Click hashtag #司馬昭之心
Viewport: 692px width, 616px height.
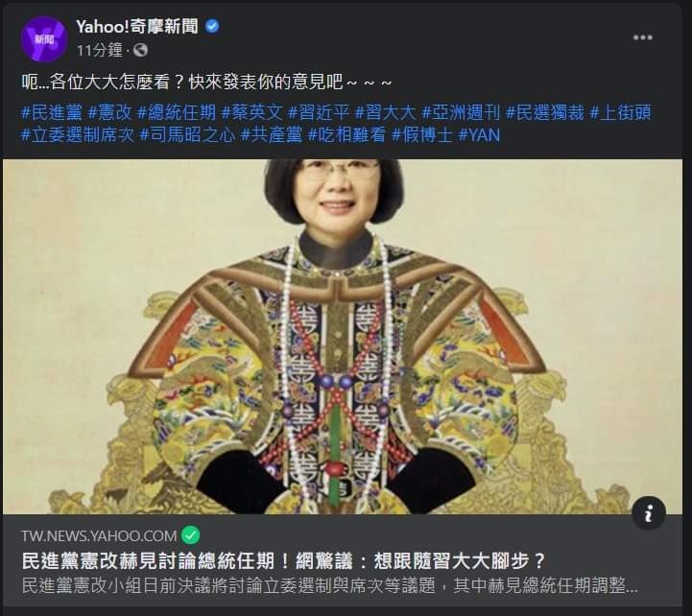[187, 134]
